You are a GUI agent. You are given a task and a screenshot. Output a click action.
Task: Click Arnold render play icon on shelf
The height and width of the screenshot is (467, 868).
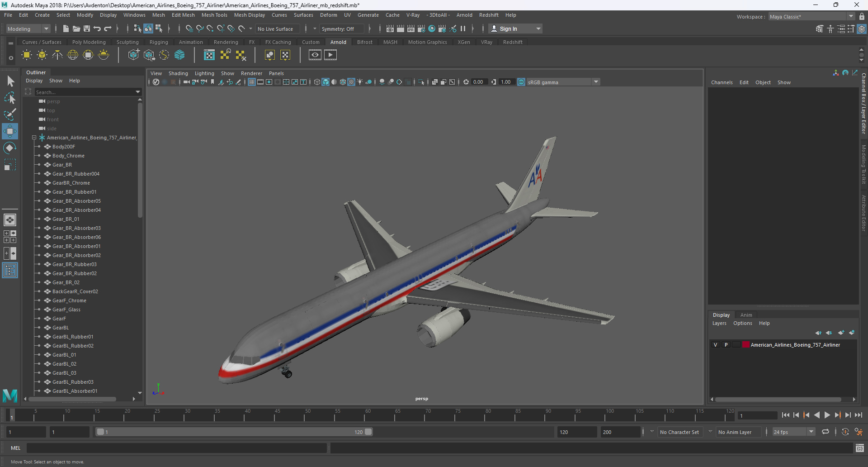(330, 55)
